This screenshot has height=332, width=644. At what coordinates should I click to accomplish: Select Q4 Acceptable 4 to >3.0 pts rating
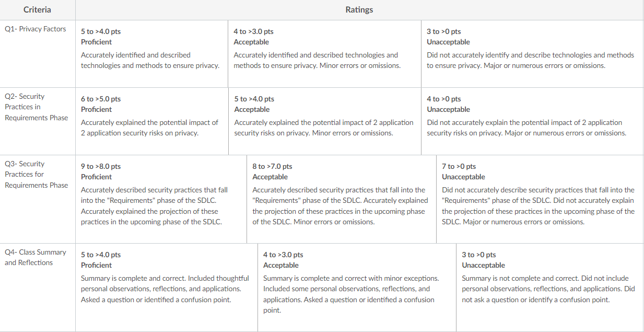click(357, 288)
